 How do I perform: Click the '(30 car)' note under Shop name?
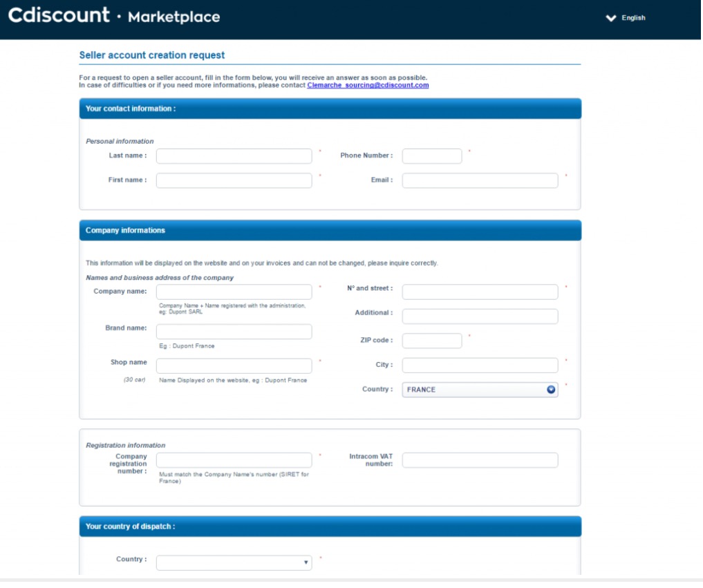click(135, 380)
